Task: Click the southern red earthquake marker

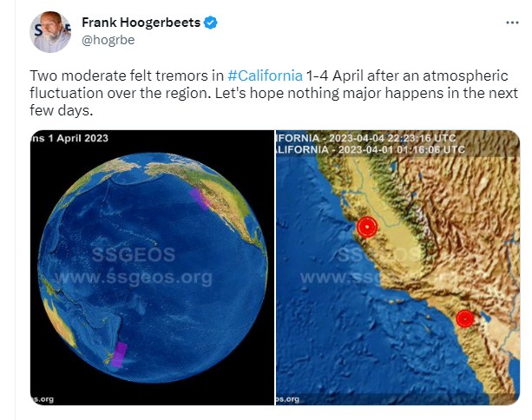Action: pyautogui.click(x=465, y=318)
